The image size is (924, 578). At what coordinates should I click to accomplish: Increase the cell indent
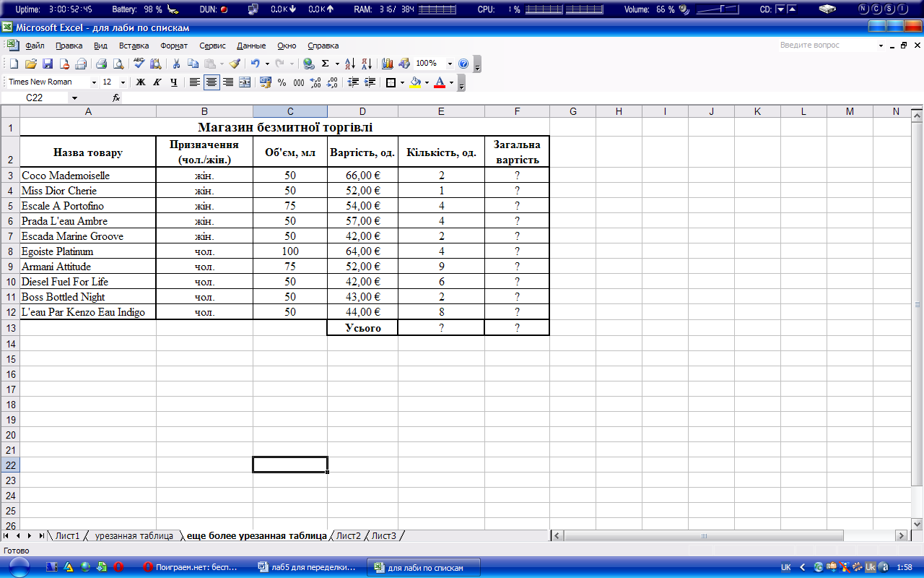coord(370,82)
